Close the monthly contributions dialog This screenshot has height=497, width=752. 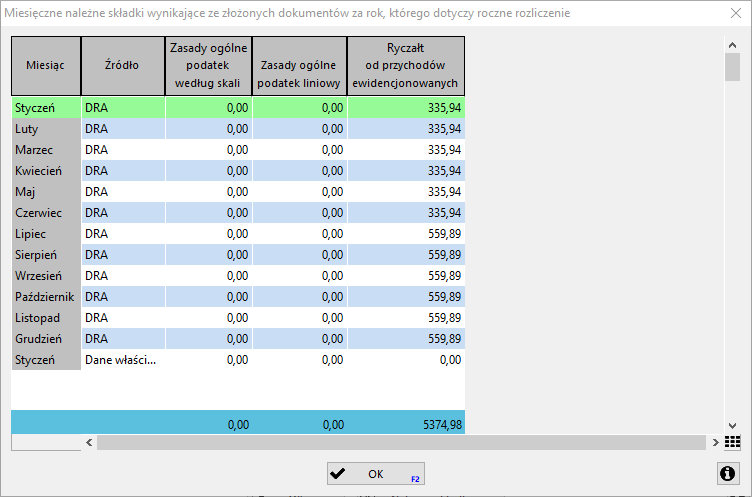click(736, 13)
